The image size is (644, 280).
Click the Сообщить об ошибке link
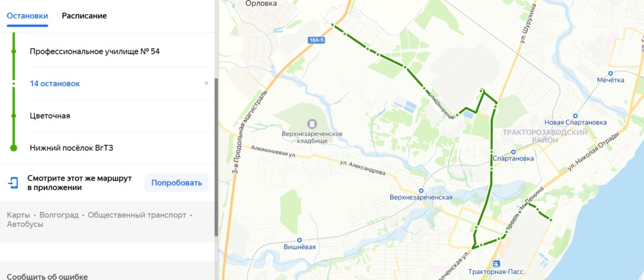pos(47,276)
